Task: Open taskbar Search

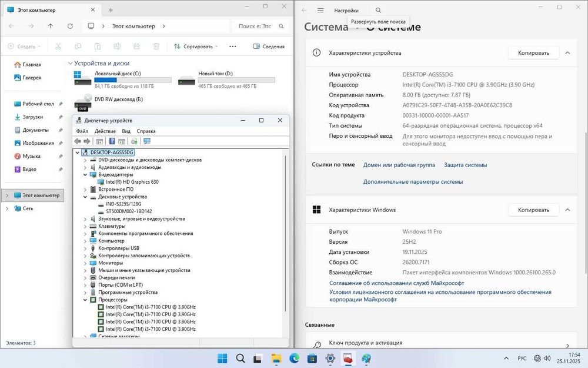Action: click(x=240, y=358)
